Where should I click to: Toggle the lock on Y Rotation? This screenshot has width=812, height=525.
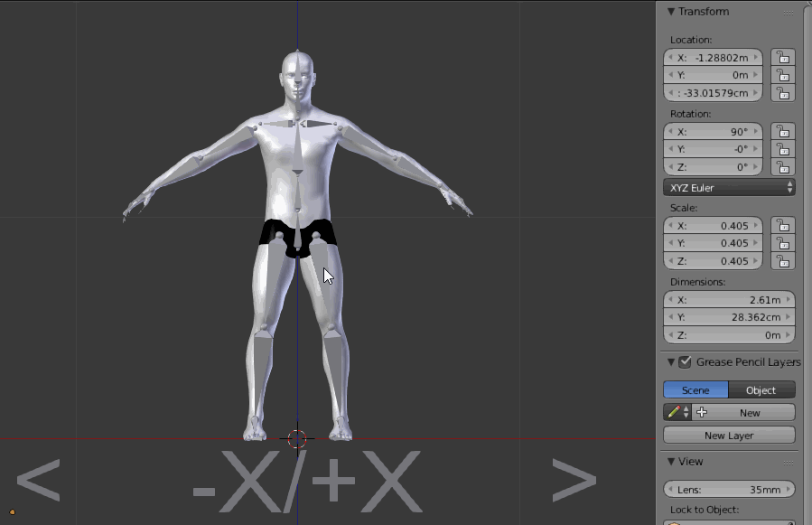(782, 149)
